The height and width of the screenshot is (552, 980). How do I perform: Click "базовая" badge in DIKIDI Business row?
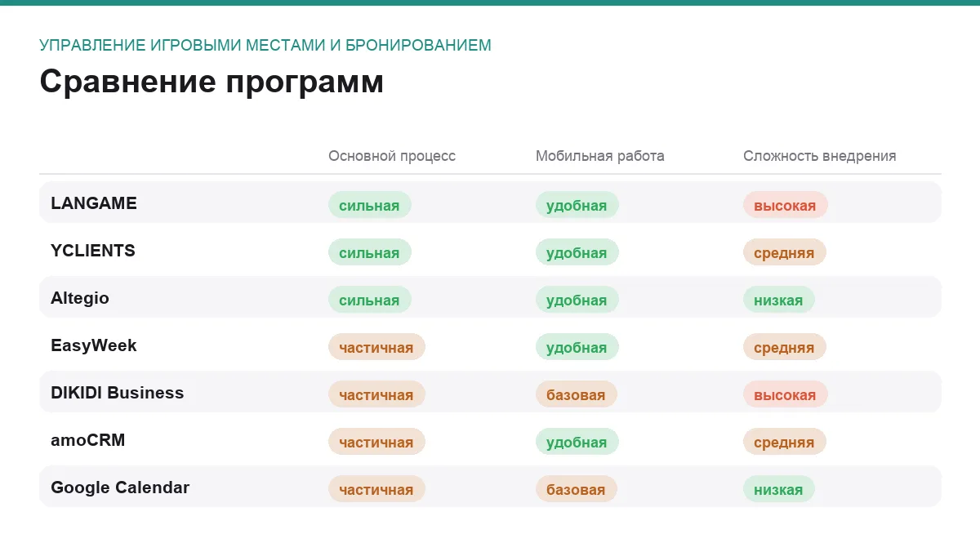tap(577, 394)
